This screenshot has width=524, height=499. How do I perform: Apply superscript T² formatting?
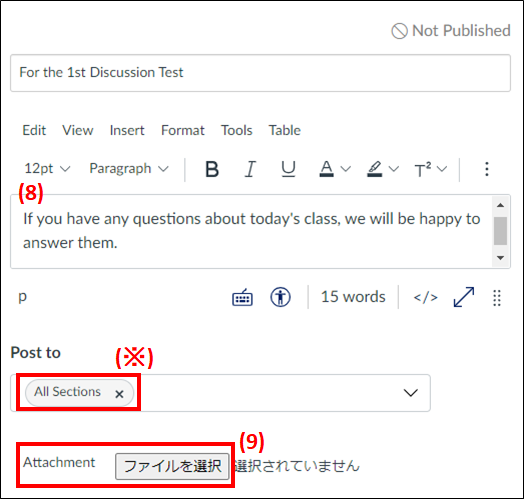pos(422,169)
